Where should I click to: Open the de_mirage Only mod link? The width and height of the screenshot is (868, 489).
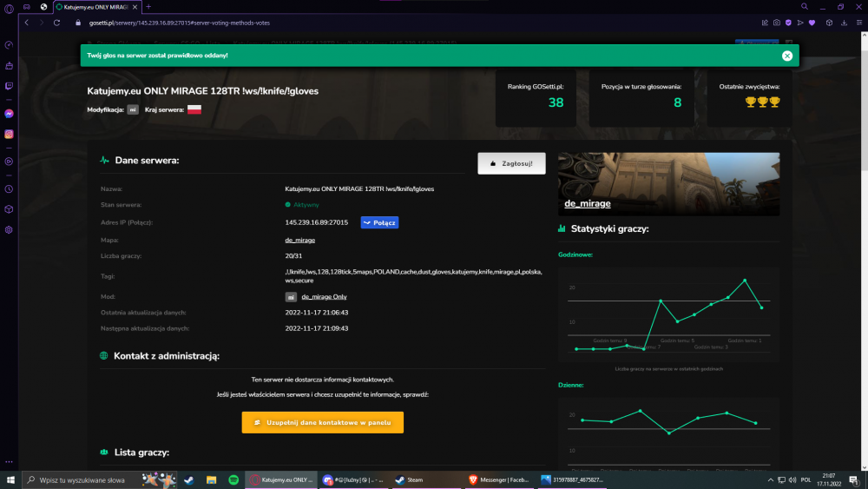324,297
